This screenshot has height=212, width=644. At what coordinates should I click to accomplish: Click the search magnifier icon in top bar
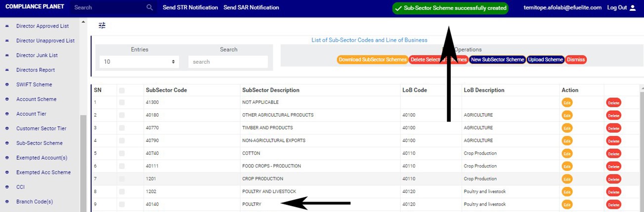(150, 7)
